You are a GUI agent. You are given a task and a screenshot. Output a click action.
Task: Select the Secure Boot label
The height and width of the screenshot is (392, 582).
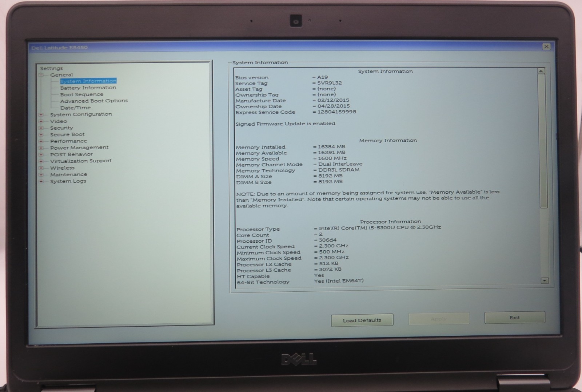[x=67, y=134]
